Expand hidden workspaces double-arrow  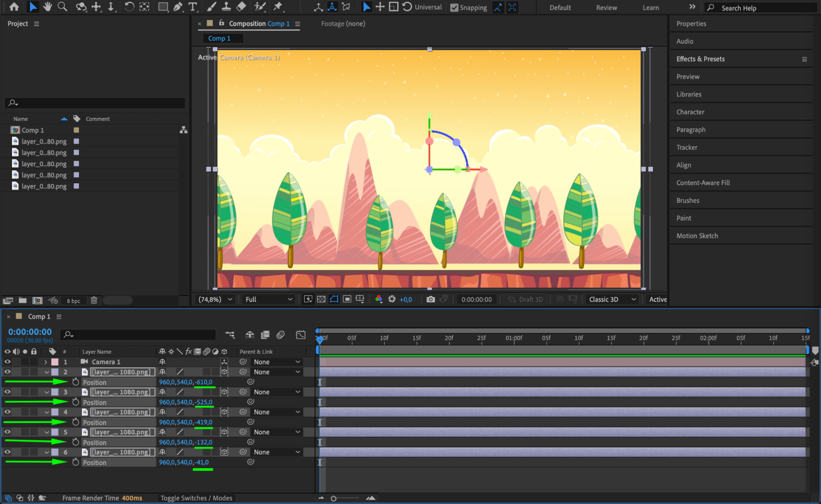[692, 7]
